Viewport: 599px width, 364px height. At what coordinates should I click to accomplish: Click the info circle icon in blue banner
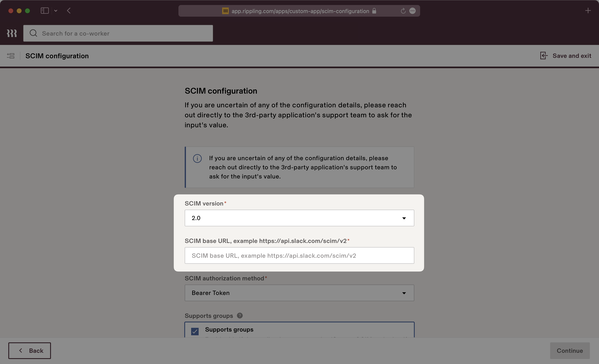tap(197, 159)
